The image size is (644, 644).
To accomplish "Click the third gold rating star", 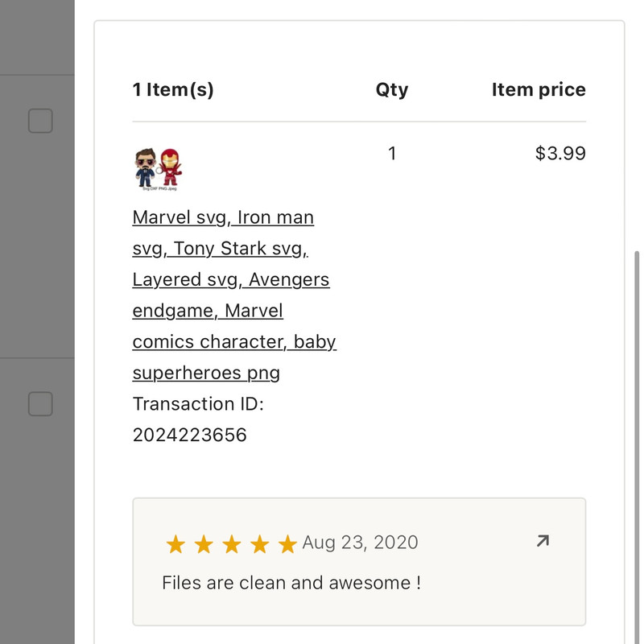I will pos(232,545).
